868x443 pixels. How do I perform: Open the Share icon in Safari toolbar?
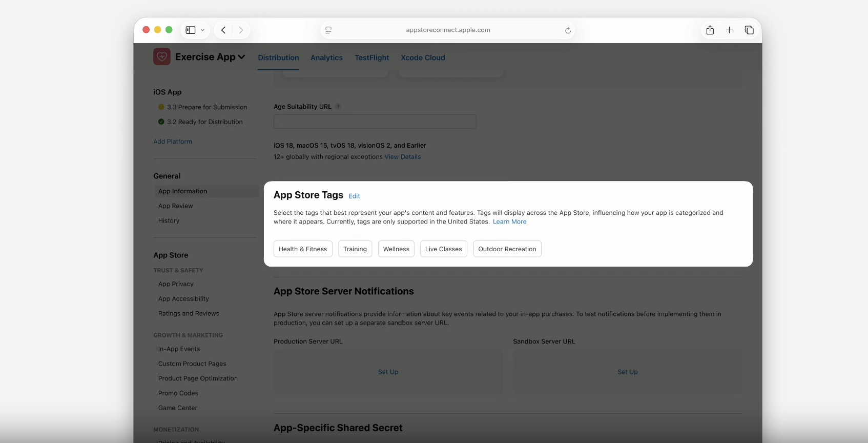click(710, 30)
